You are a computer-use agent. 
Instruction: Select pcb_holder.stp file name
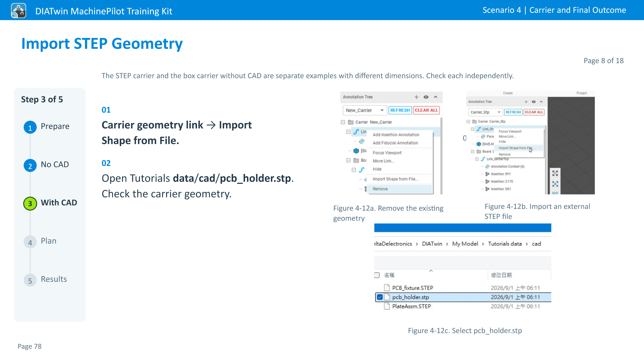coord(411,297)
